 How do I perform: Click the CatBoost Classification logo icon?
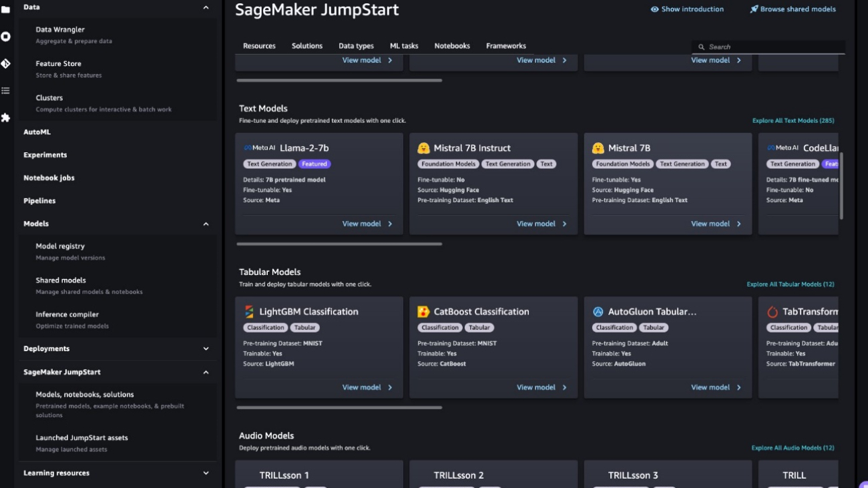tap(423, 312)
